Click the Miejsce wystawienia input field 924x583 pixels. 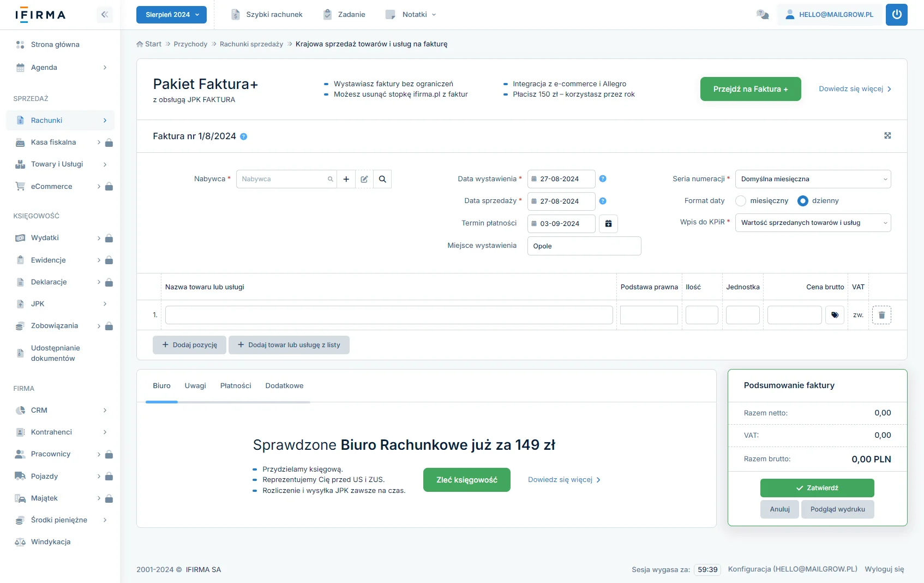(584, 246)
